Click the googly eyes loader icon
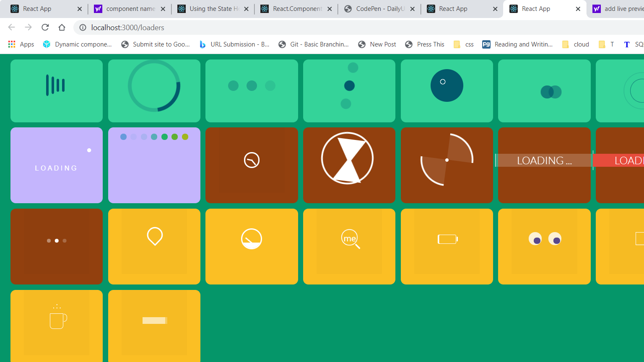644x362 pixels. click(x=545, y=239)
